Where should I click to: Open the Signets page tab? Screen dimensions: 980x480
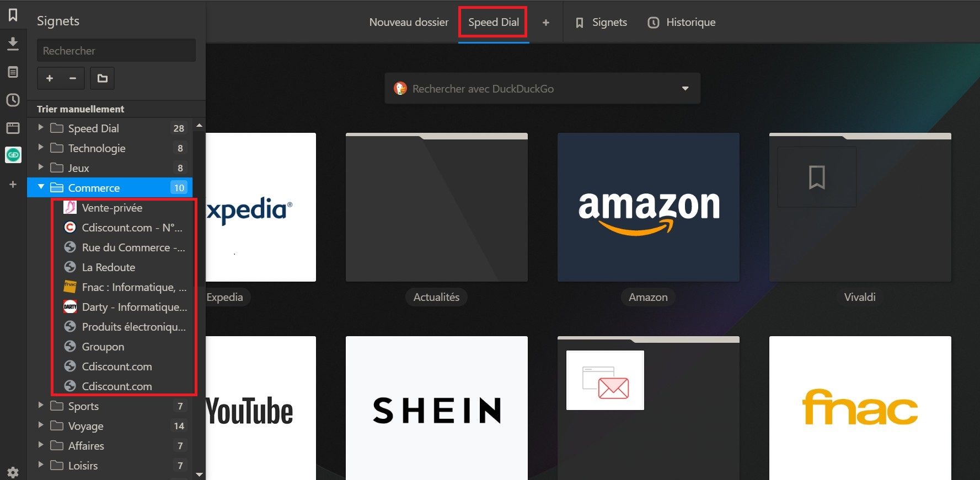pyautogui.click(x=601, y=23)
